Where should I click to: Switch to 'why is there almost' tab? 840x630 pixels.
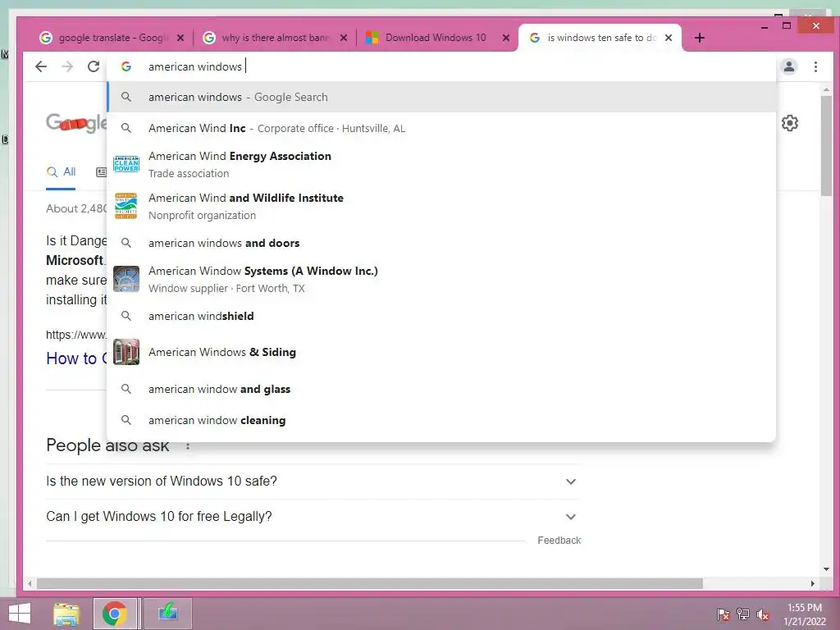pos(275,38)
